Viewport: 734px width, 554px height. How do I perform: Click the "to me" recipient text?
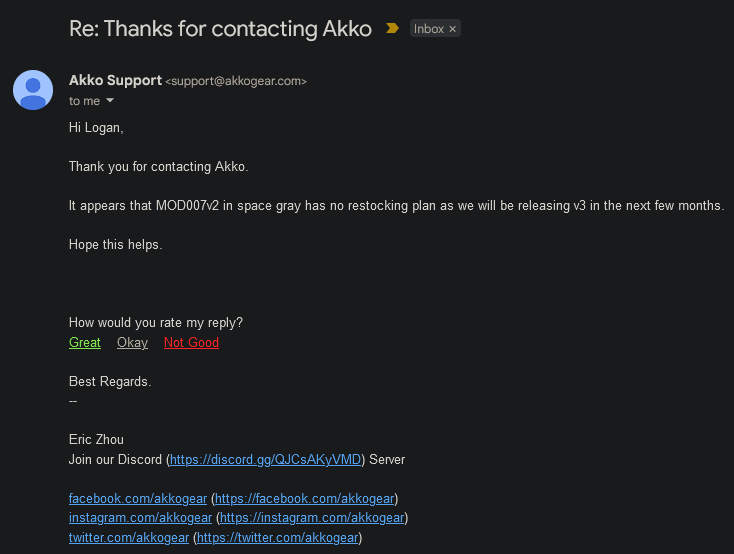coord(84,101)
